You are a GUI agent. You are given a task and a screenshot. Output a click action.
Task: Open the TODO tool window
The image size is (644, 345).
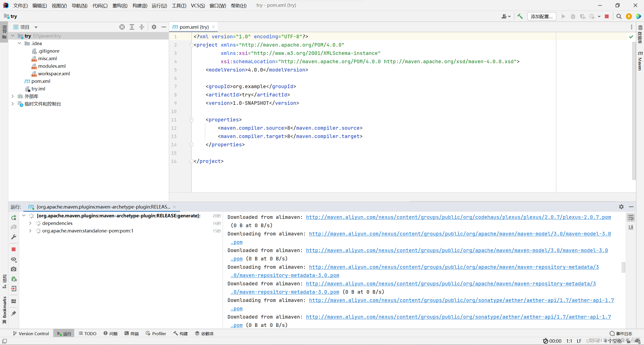[x=87, y=333]
